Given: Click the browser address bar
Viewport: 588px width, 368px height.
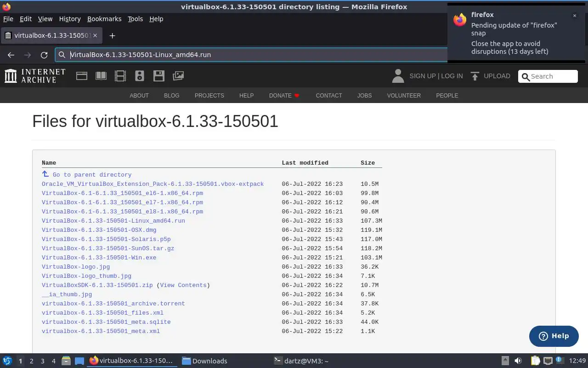Looking at the screenshot, I should pos(252,55).
